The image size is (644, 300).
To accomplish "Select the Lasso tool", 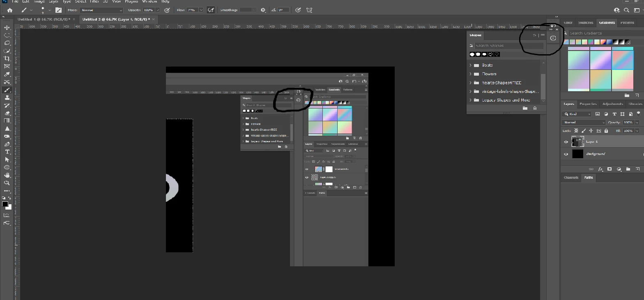I will click(7, 43).
